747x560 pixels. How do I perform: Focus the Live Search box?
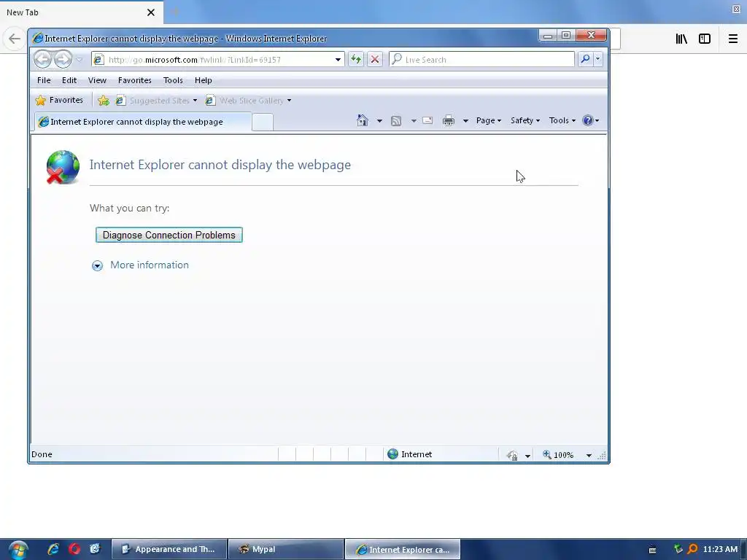pos(481,60)
